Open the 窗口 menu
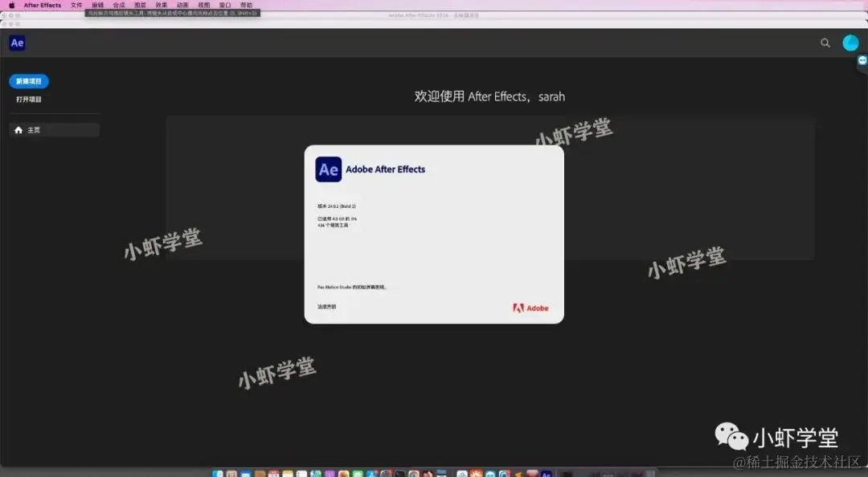Image resolution: width=868 pixels, height=477 pixels. (x=225, y=5)
